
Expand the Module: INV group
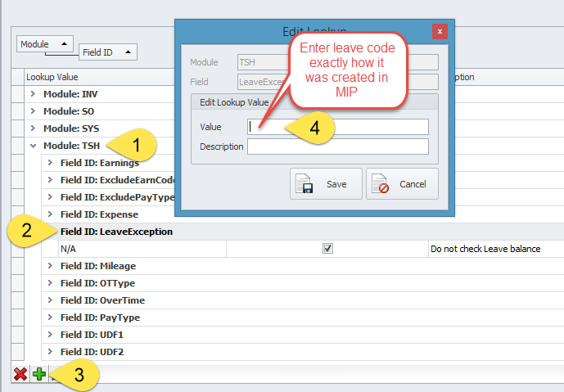click(x=34, y=94)
